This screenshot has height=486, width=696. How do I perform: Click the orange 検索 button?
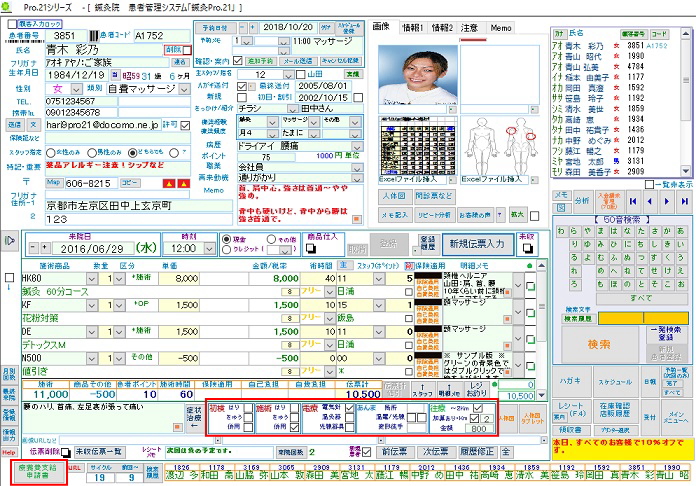tap(599, 344)
